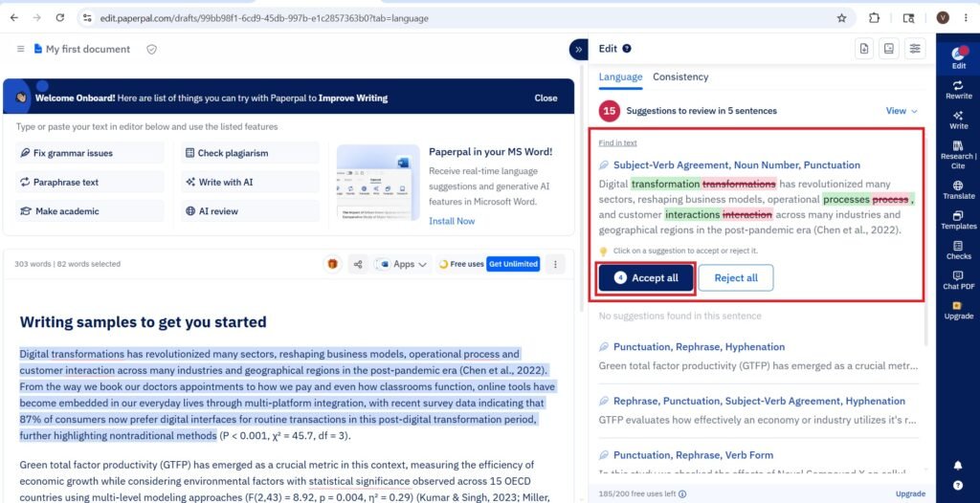
Task: Switch to the Language tab
Action: click(x=620, y=77)
